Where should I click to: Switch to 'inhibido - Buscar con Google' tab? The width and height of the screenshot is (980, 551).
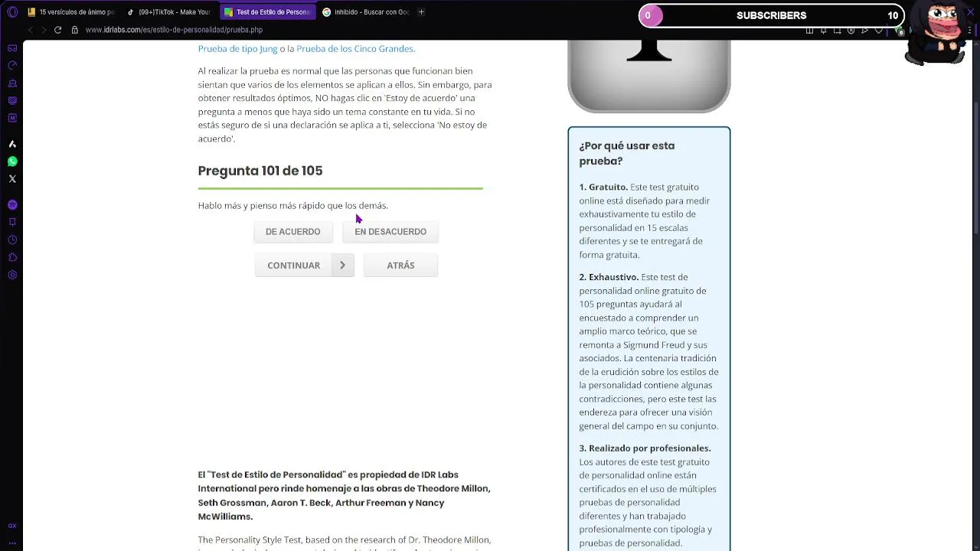click(x=365, y=12)
